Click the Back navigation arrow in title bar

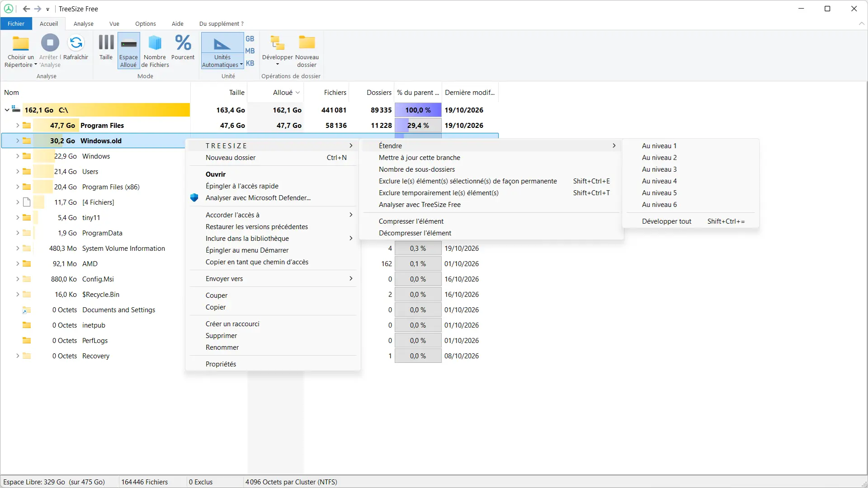(x=26, y=9)
